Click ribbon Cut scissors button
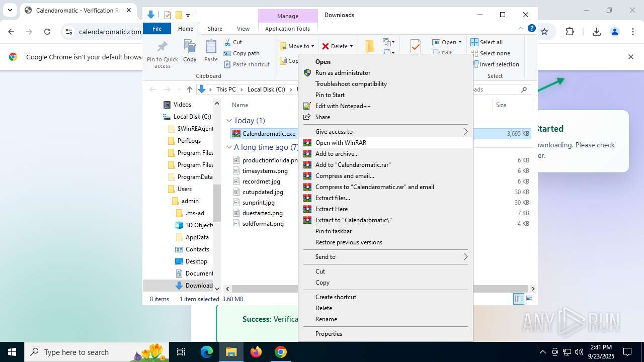 coord(233,42)
